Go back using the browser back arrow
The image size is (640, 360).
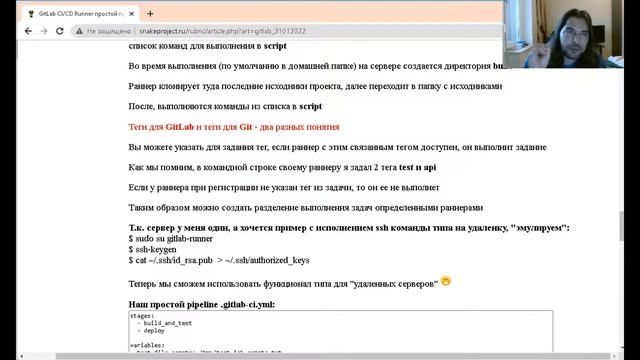click(x=28, y=31)
